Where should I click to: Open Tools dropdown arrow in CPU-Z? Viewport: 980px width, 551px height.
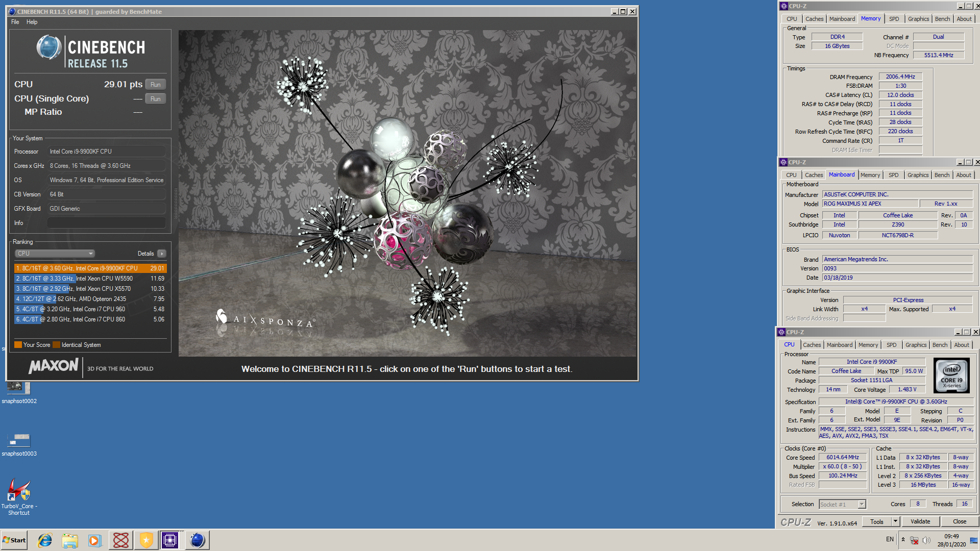[x=895, y=521]
